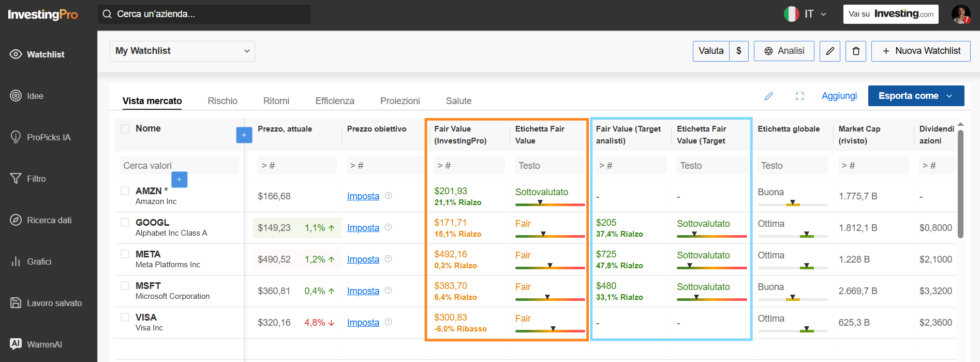Viewport: 980px width, 362px height.
Task: Click help icon next to META Imposta
Action: click(389, 259)
